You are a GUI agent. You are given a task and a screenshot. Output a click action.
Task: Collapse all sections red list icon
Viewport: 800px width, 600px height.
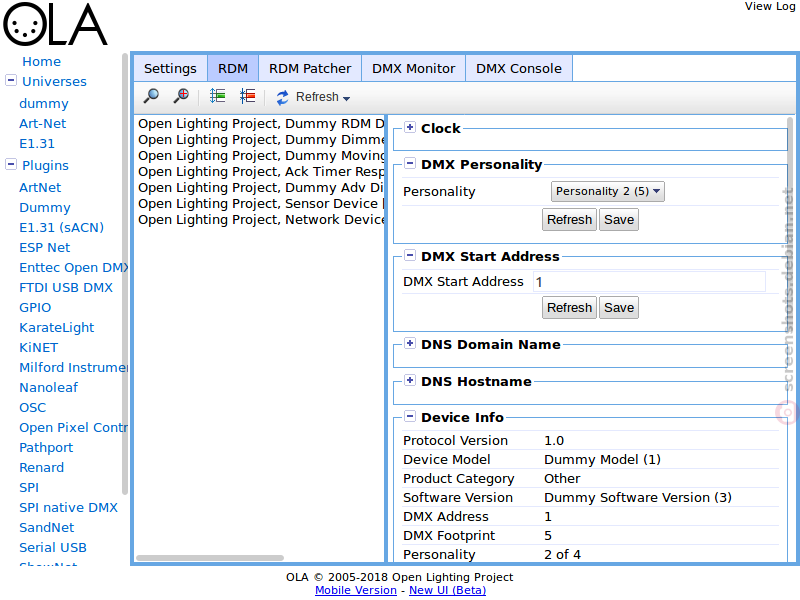pyautogui.click(x=247, y=96)
